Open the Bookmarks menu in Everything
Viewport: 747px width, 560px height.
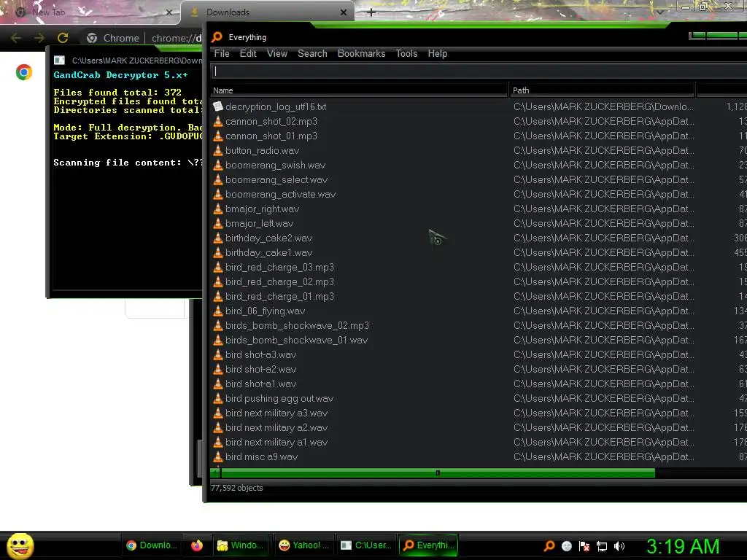[361, 54]
